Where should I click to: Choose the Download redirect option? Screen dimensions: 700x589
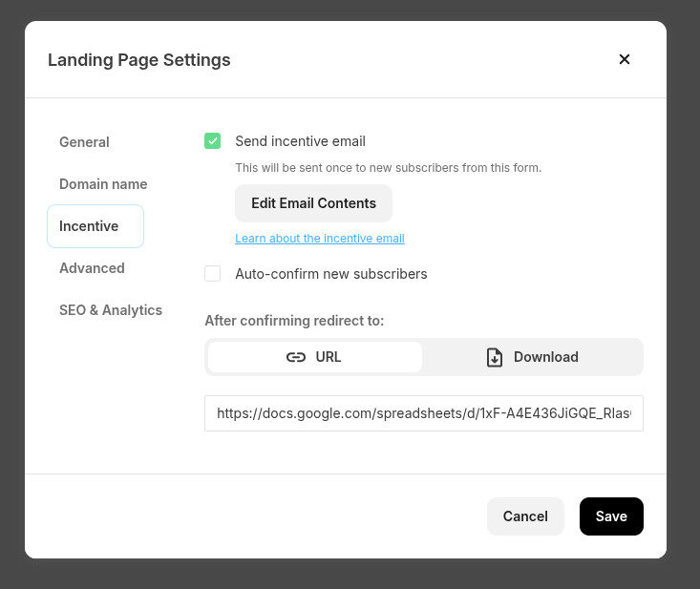coord(532,357)
